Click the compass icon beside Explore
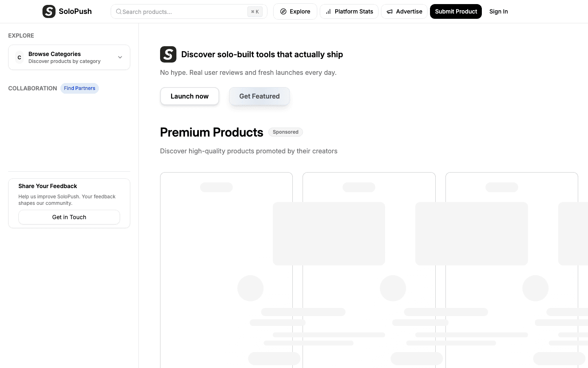 [283, 11]
